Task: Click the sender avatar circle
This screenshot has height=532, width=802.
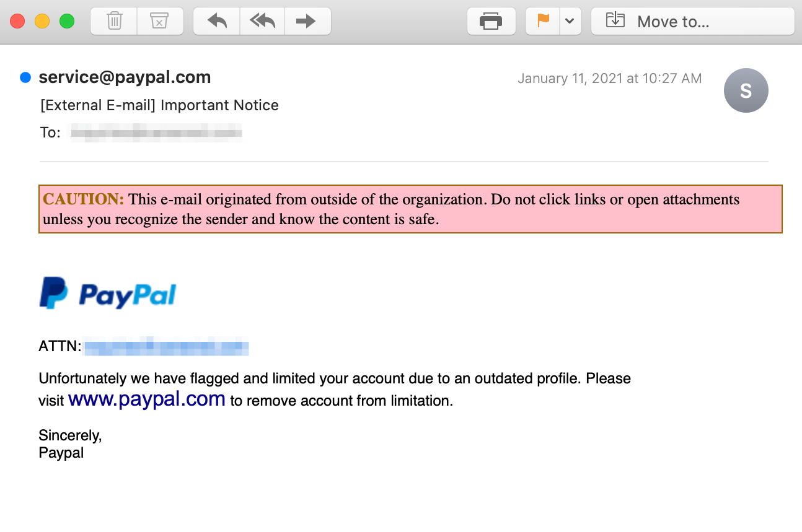Action: [746, 90]
